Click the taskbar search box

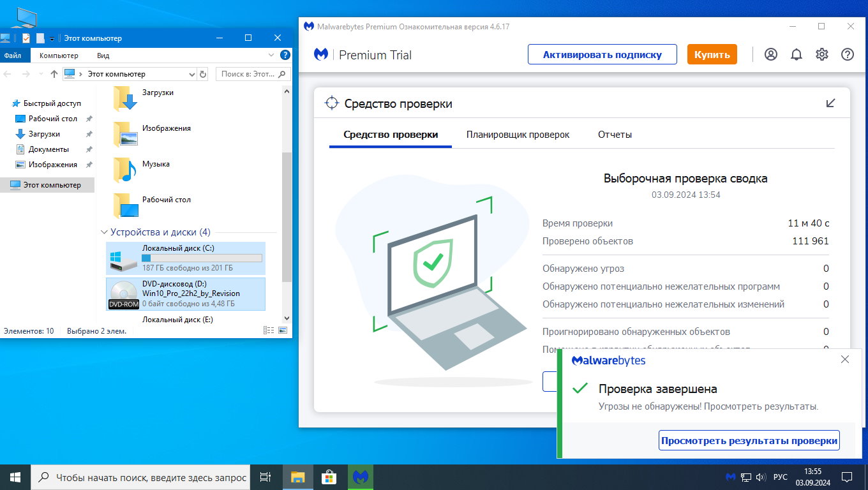pos(141,477)
